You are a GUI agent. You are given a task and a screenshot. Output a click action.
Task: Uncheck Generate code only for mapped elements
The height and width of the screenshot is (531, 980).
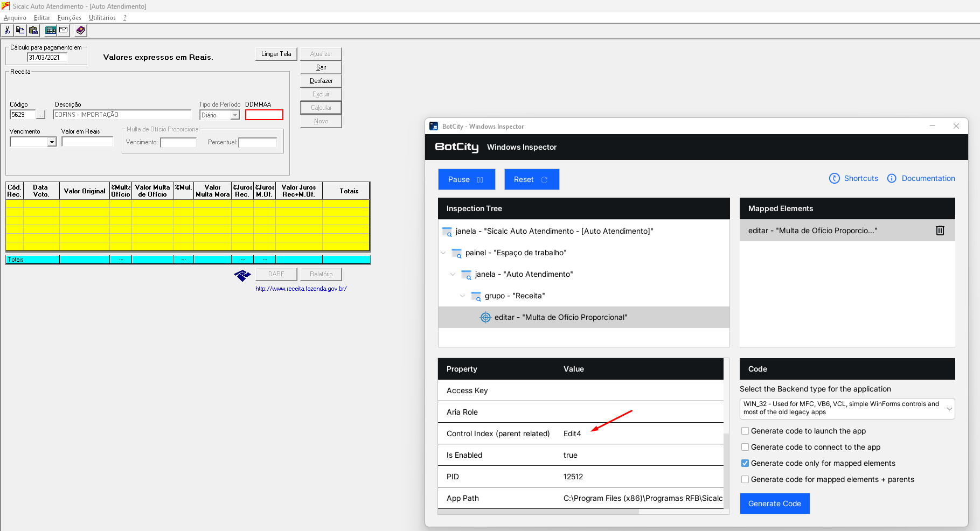(x=745, y=463)
